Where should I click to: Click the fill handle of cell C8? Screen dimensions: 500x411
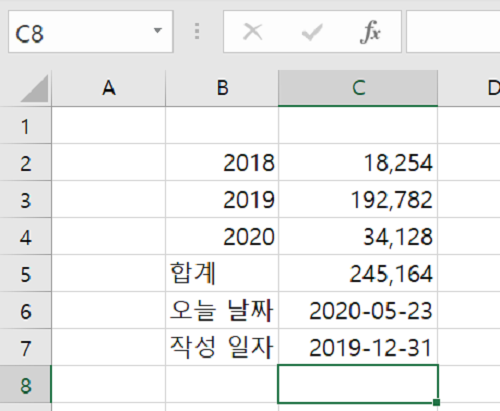(436, 402)
